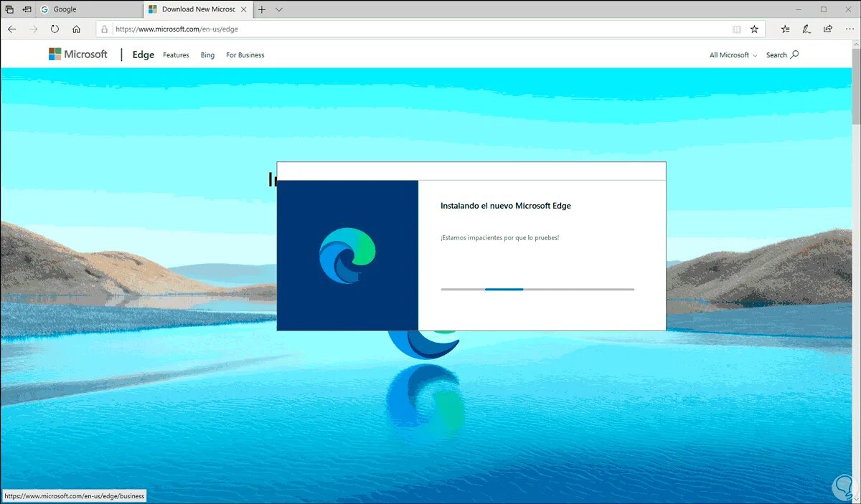The height and width of the screenshot is (504, 861).
Task: Maximize the browser window
Action: click(824, 9)
